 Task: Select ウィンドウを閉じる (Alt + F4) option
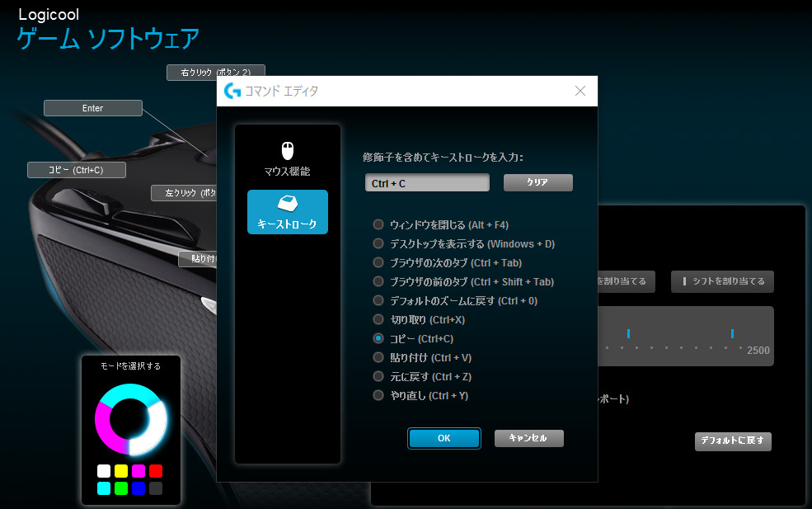point(378,224)
